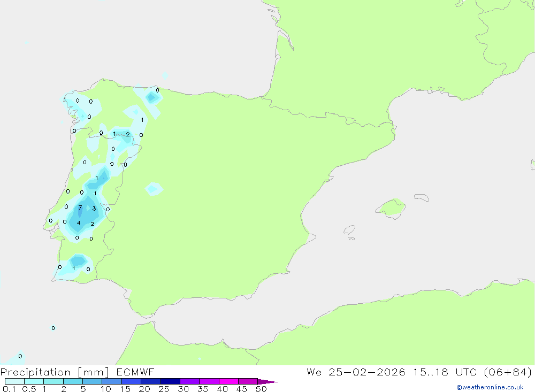535x392 pixels.
Task: Click the 'ECMWF' model label
Action: pos(135,372)
